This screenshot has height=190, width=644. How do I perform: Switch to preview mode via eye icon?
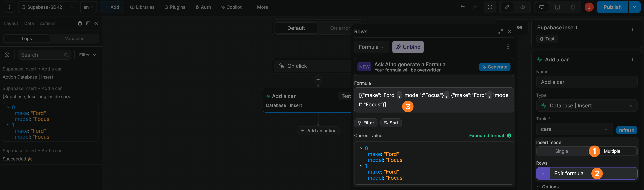(x=522, y=7)
